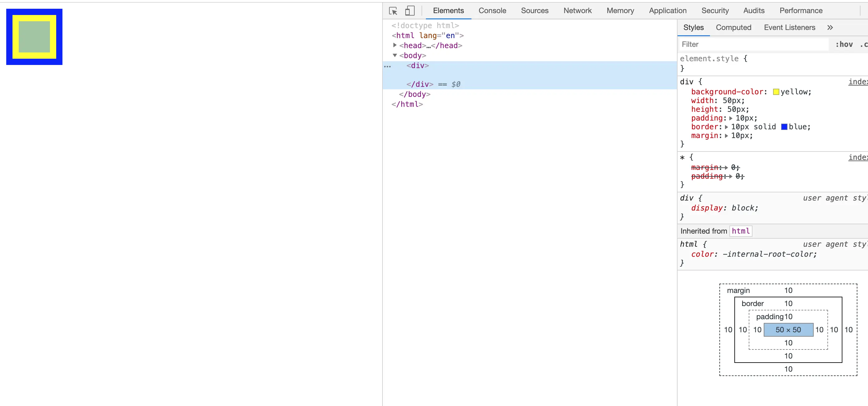The height and width of the screenshot is (406, 868).
Task: Click the html inherited-from link
Action: pos(740,231)
